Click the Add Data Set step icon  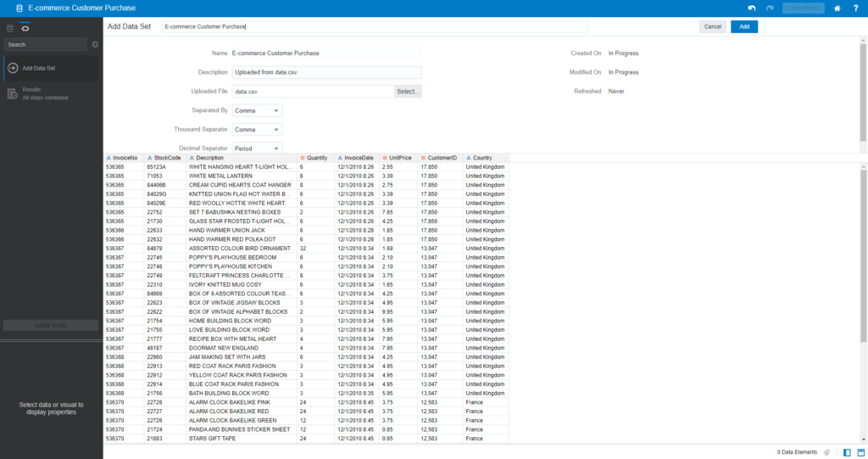tap(13, 68)
